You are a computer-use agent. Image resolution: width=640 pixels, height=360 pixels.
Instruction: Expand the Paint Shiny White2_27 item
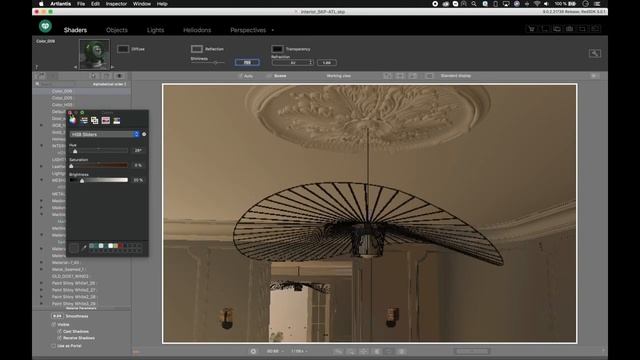pyautogui.click(x=42, y=290)
